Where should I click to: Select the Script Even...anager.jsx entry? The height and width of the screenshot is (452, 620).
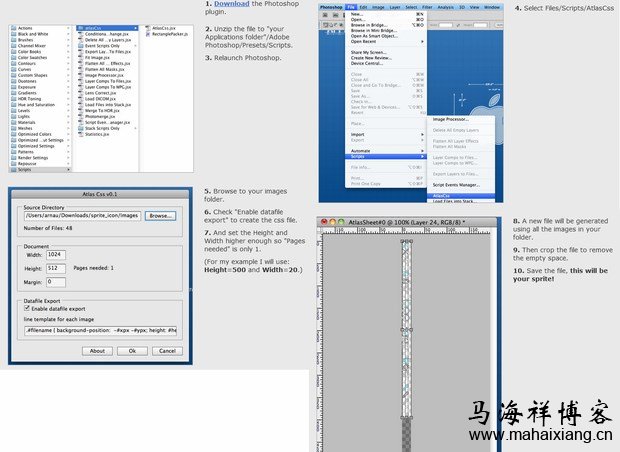(x=105, y=123)
